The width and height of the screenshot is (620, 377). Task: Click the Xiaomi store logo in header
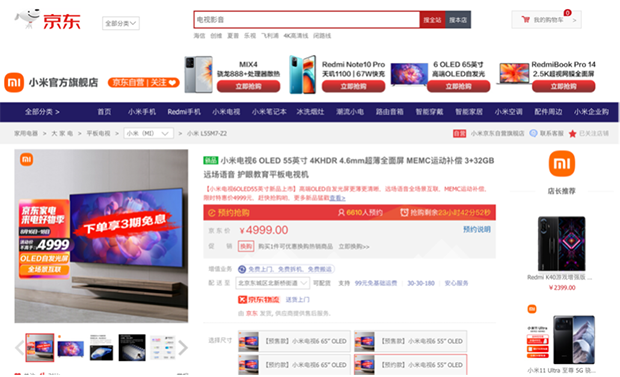point(14,82)
